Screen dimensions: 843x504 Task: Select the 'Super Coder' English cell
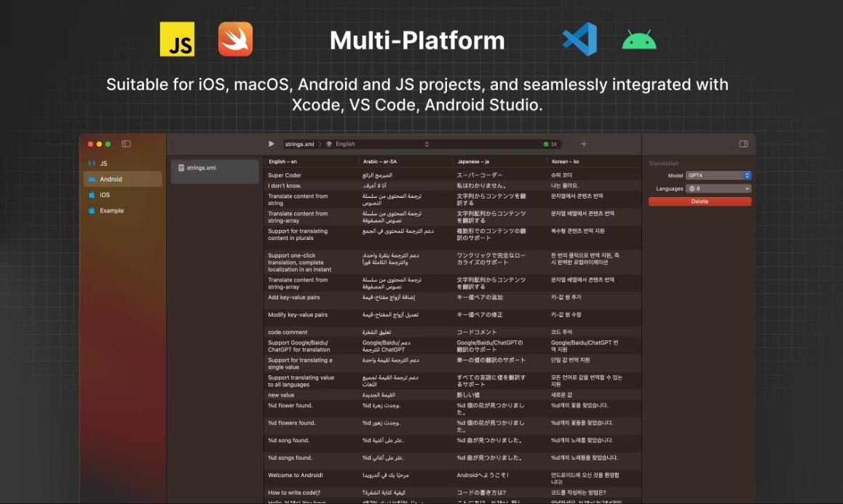coord(285,175)
